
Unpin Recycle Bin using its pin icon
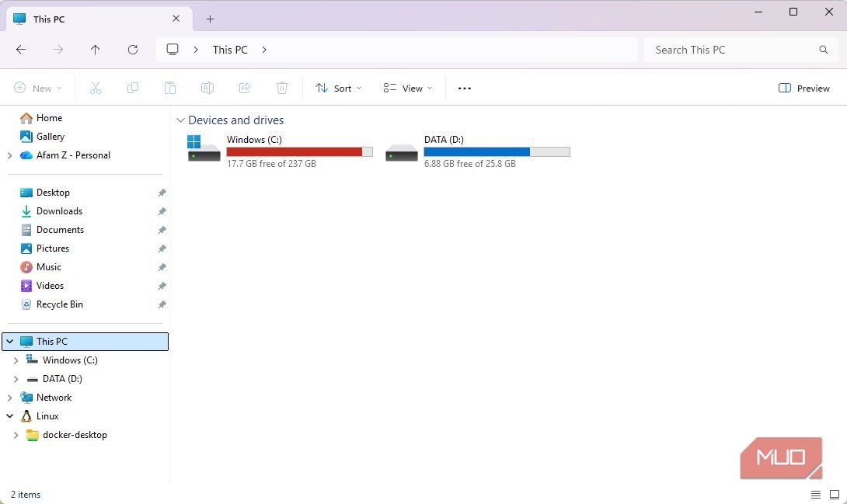pos(162,304)
